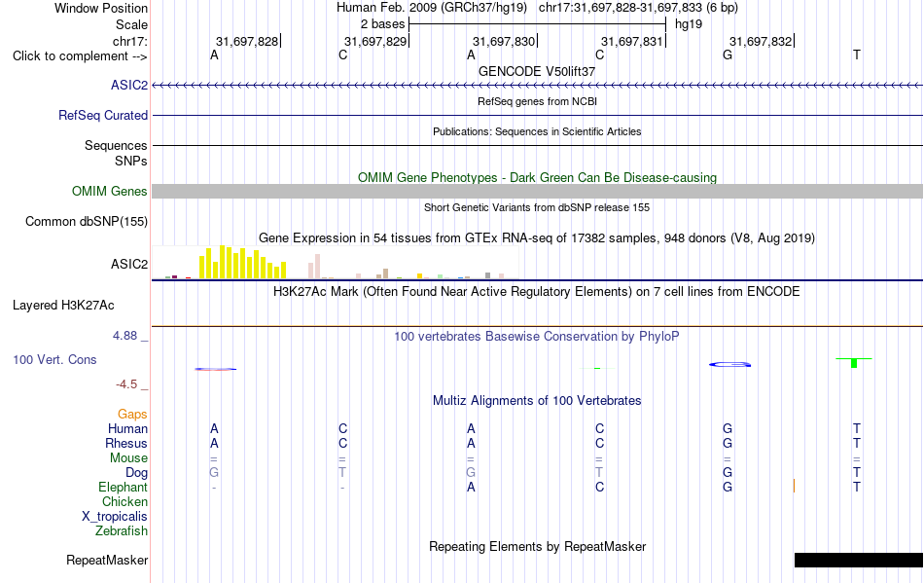Click the Rhesus species label
This screenshot has height=583, width=924.
[x=126, y=444]
